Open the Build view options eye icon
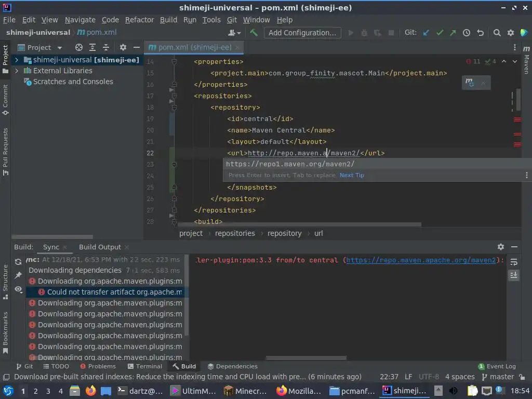Viewport: 532px width, 399px height. point(18,289)
